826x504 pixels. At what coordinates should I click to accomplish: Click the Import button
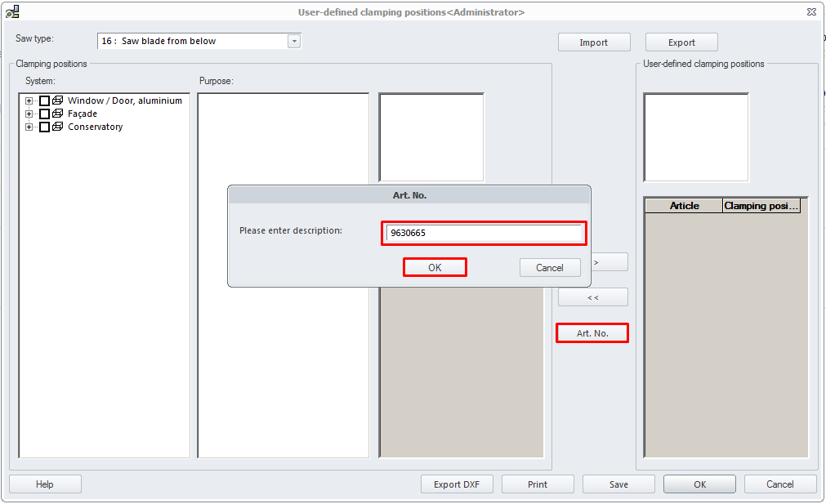tap(594, 42)
